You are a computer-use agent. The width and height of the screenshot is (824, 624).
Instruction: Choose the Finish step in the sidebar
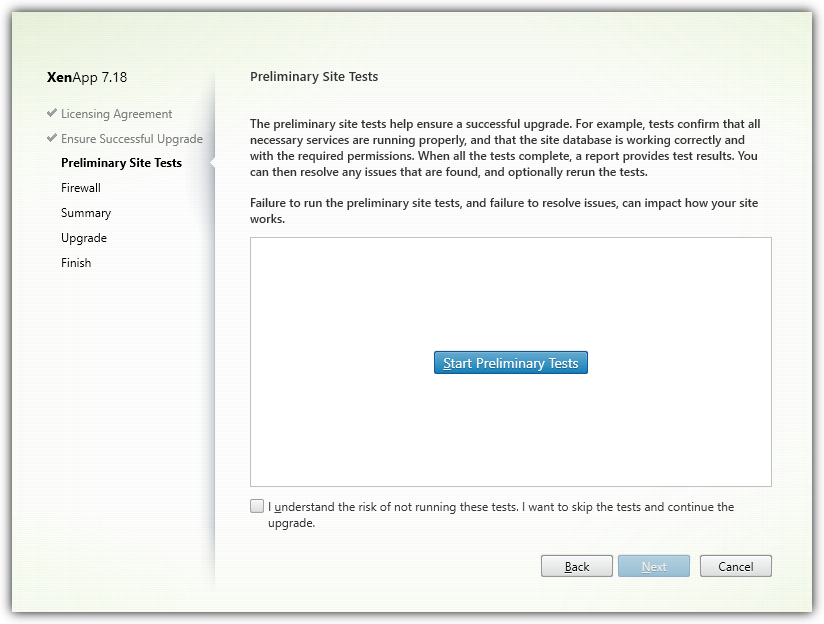coord(76,263)
